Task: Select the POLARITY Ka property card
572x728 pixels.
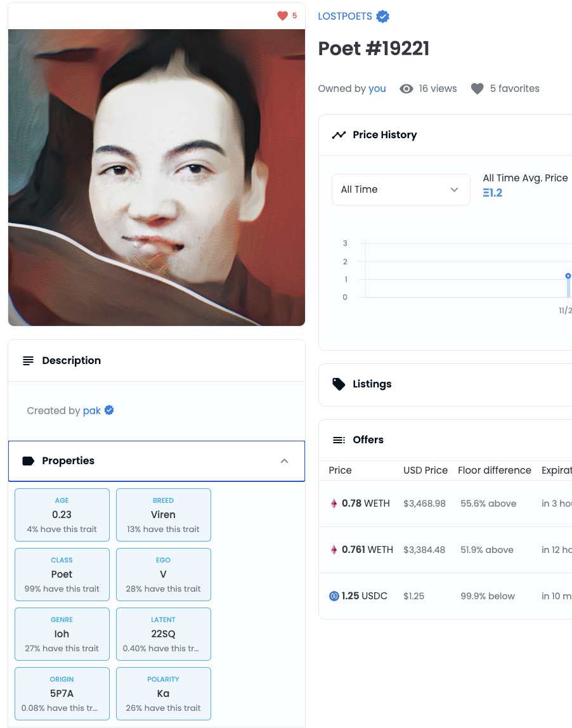Action: 164,694
